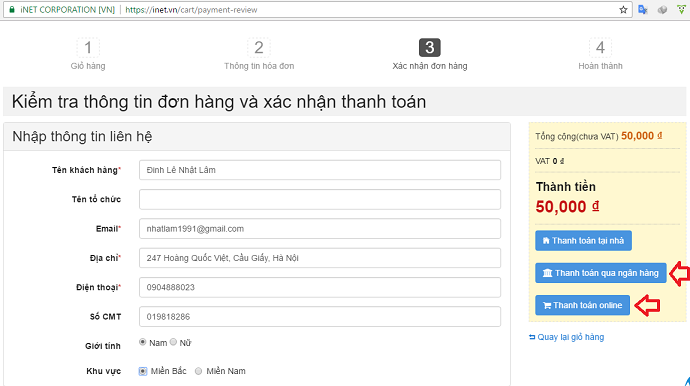This screenshot has height=386, width=690.
Task: Click the 50,000 đ Thành tiền amount
Action: [x=568, y=206]
